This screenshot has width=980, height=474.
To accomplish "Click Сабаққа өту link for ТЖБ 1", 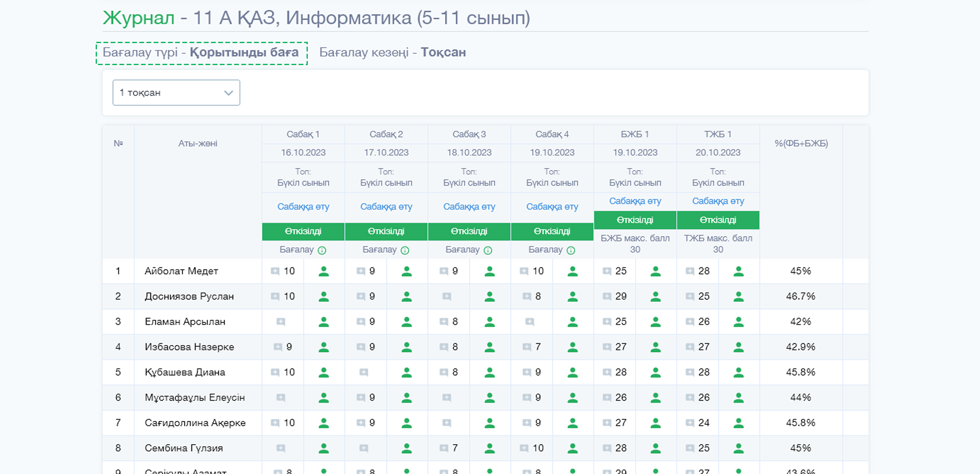I will (x=718, y=201).
